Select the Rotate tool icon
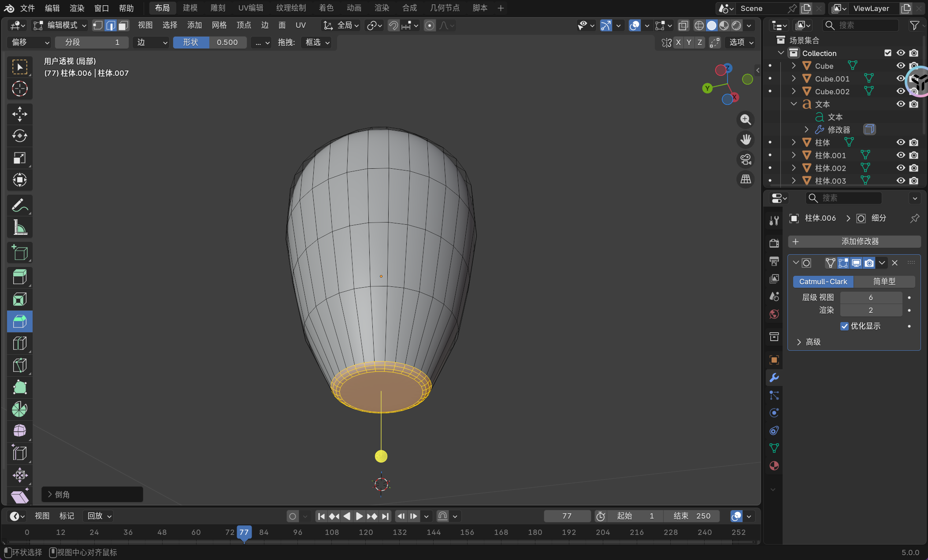The width and height of the screenshot is (928, 560). [19, 136]
